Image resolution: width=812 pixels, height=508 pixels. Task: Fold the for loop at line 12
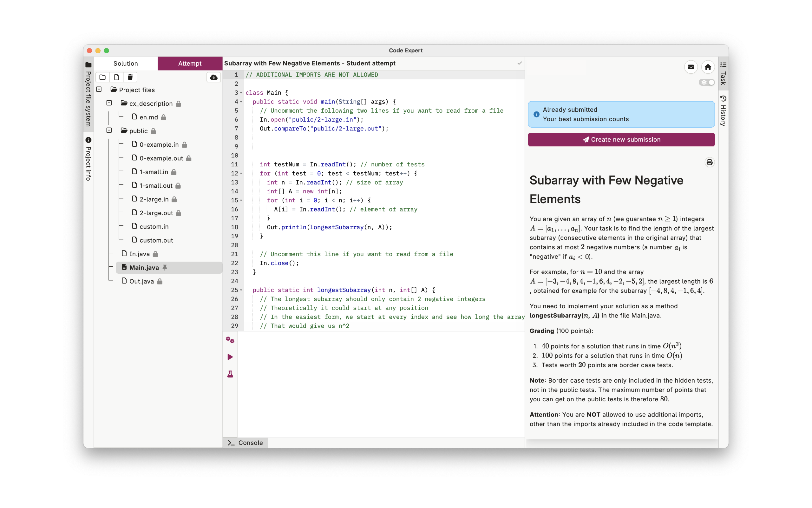click(241, 174)
